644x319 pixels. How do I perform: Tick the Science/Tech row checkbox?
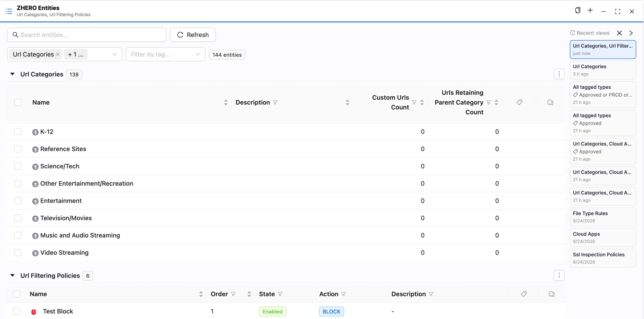tap(18, 166)
